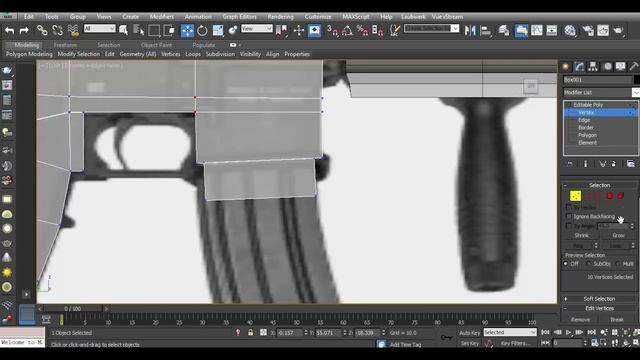Image resolution: width=640 pixels, height=360 pixels.
Task: Activate the Select and Move tool
Action: coord(187,30)
